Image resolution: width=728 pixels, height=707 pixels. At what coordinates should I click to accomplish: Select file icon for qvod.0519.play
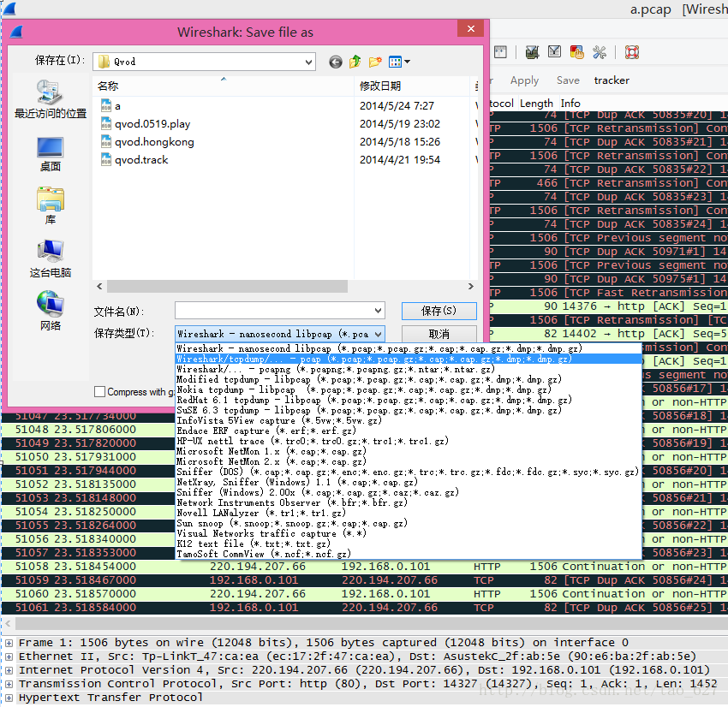tap(106, 124)
